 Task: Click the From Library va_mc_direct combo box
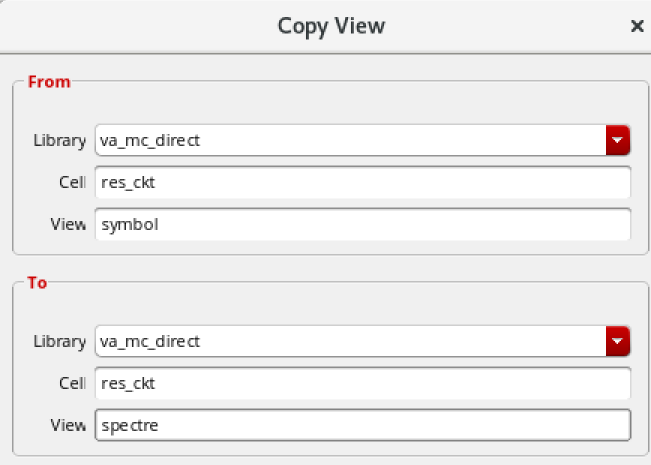350,141
